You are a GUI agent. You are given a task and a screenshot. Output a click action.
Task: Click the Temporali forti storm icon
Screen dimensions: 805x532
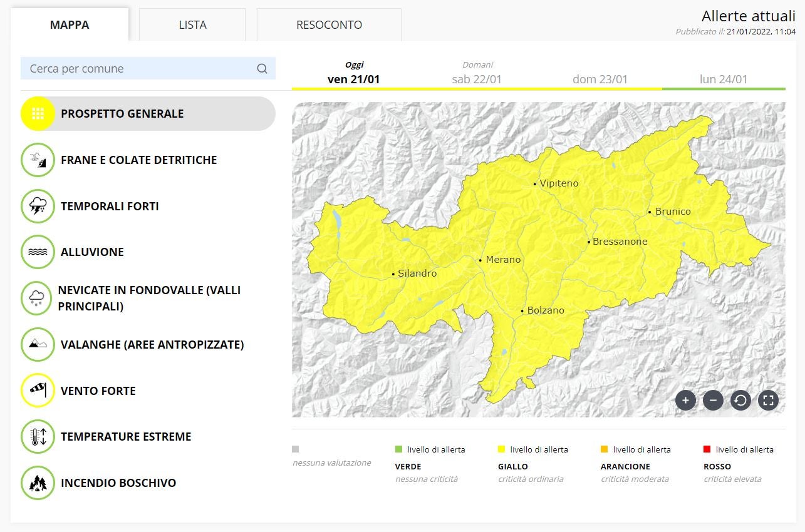(x=38, y=207)
